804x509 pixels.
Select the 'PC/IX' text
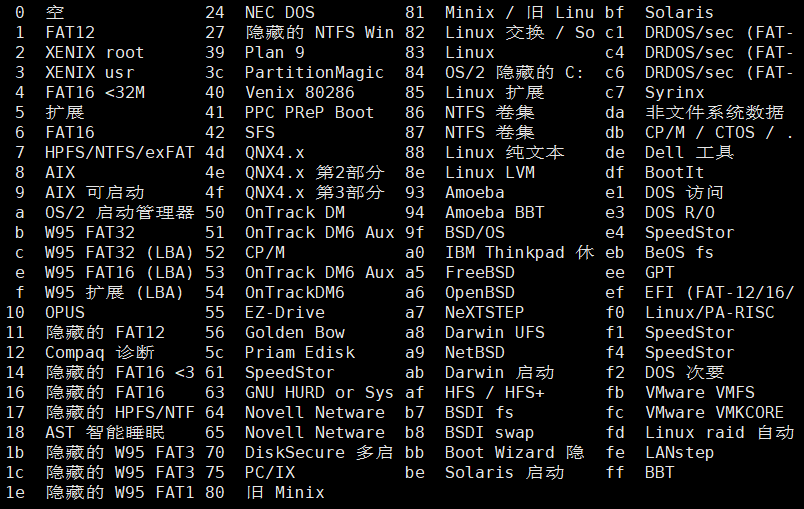pyautogui.click(x=270, y=472)
